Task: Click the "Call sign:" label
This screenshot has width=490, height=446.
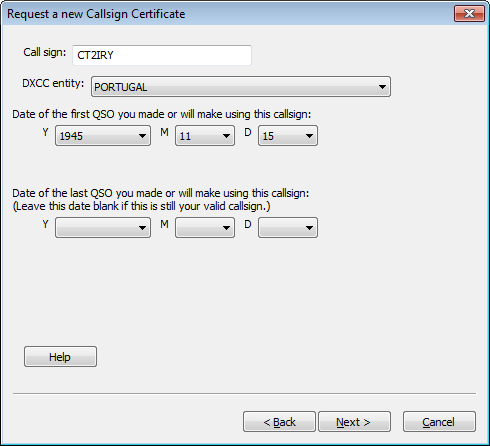Action: [45, 52]
